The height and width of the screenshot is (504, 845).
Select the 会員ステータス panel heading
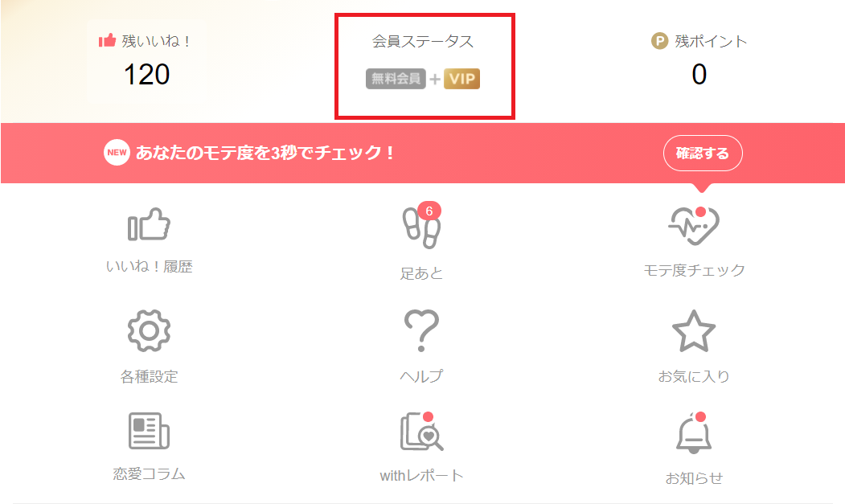[x=423, y=42]
